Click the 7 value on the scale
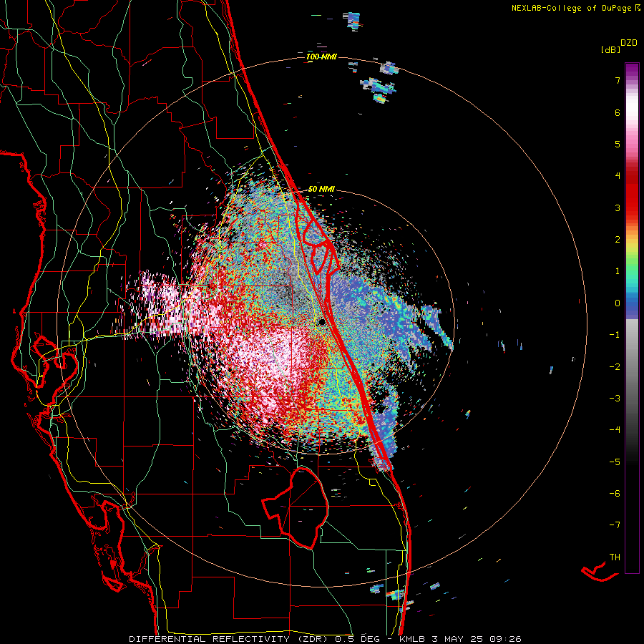Viewport: 644px width, 644px height. pos(618,80)
